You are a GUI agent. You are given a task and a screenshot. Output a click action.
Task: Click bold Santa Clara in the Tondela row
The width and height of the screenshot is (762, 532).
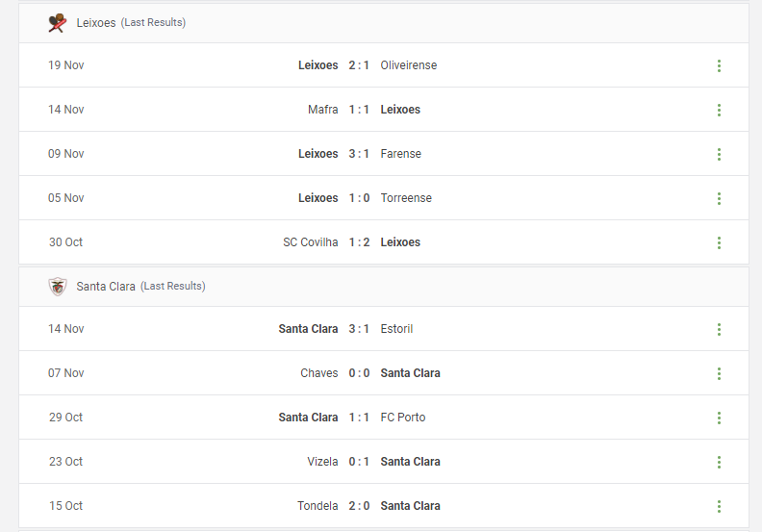coord(411,506)
